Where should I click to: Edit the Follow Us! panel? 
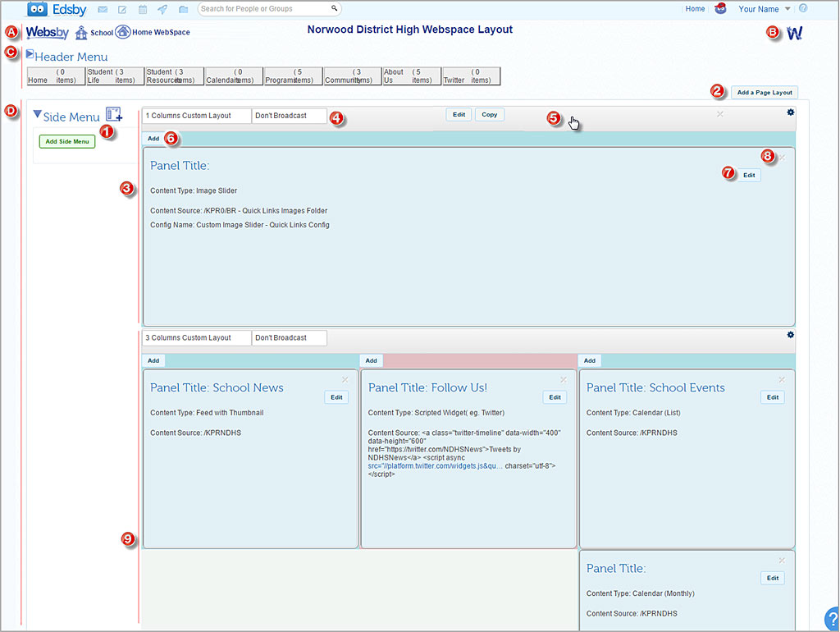[x=555, y=397]
